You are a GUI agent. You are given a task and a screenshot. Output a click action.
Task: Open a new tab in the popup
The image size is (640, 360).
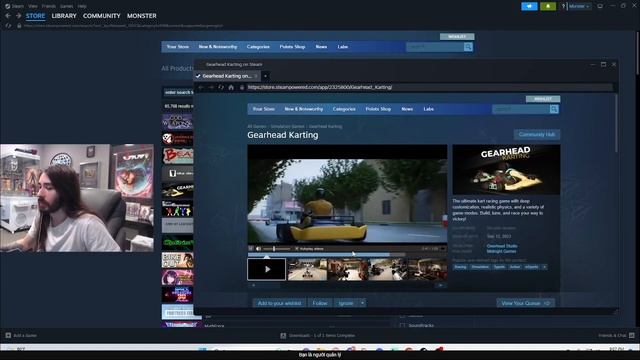265,76
